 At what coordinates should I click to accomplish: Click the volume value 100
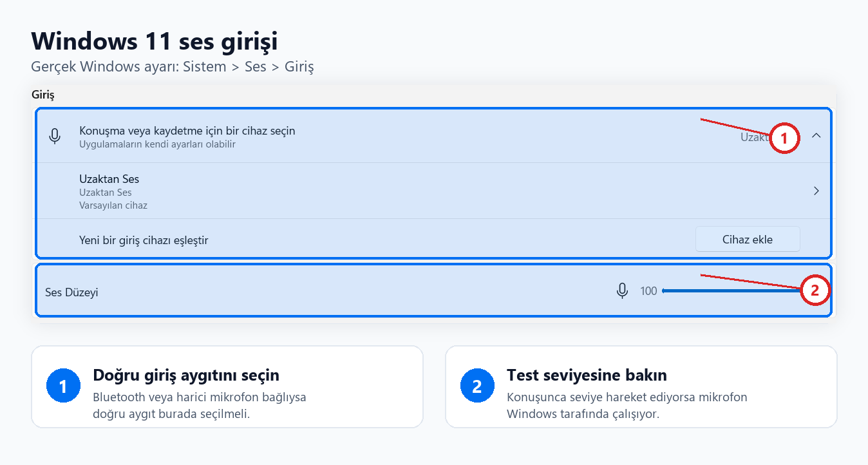[648, 291]
